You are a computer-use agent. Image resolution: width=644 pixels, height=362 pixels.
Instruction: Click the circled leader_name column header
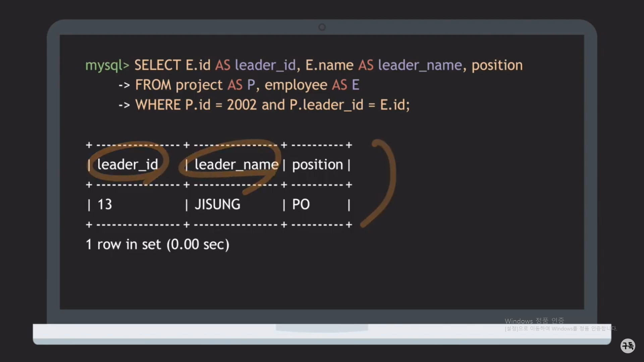click(236, 165)
